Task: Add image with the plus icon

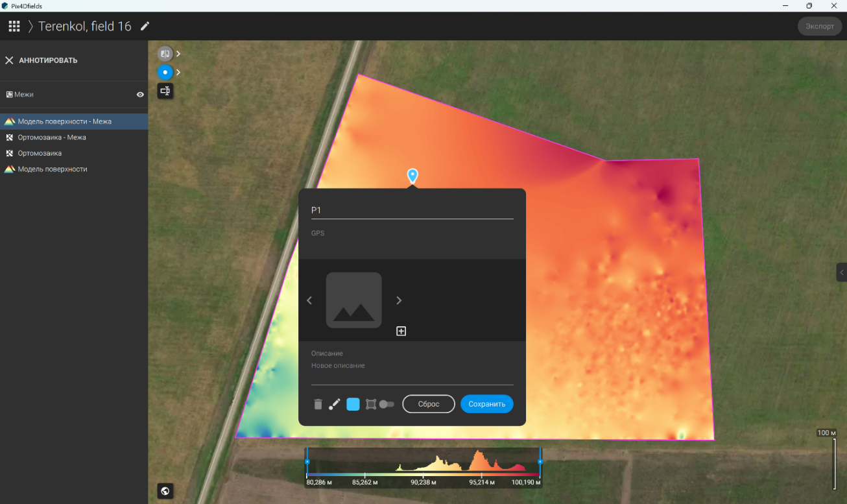Action: point(401,331)
